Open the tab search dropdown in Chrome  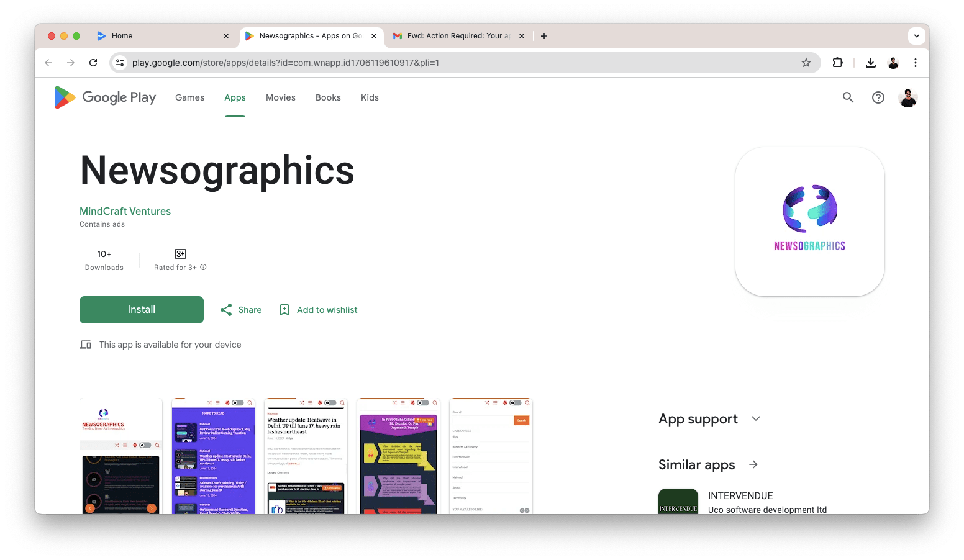click(x=917, y=36)
